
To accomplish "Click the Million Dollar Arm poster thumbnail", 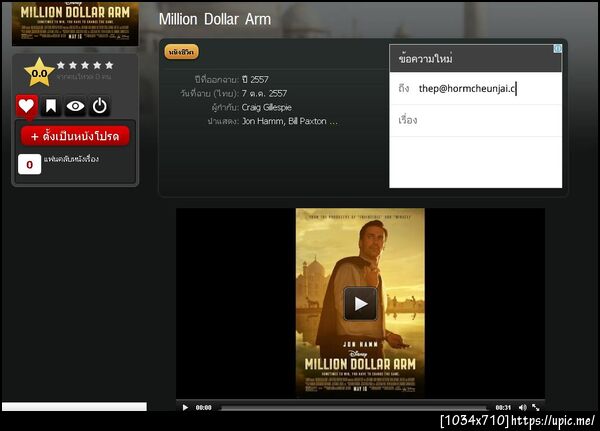I will pos(75,23).
